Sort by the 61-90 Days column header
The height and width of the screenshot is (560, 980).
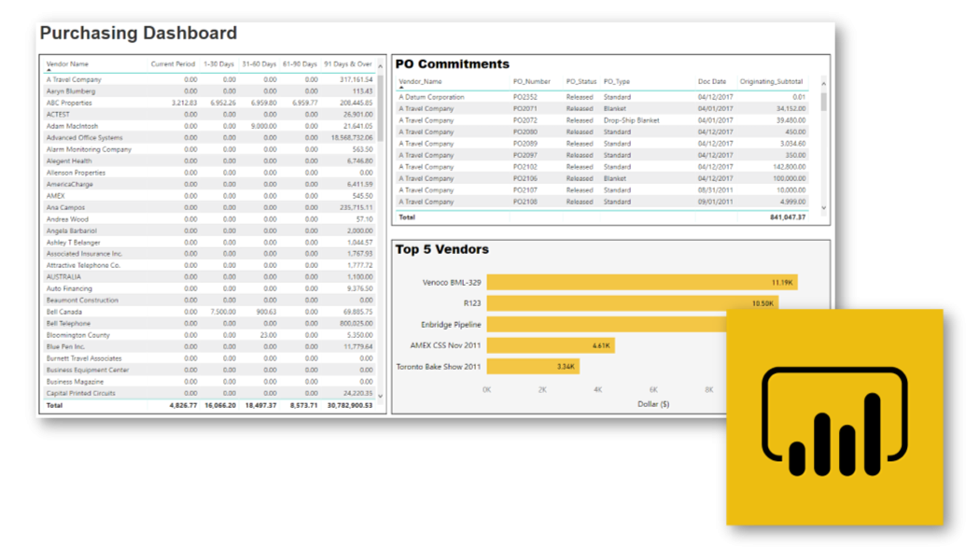coord(300,63)
